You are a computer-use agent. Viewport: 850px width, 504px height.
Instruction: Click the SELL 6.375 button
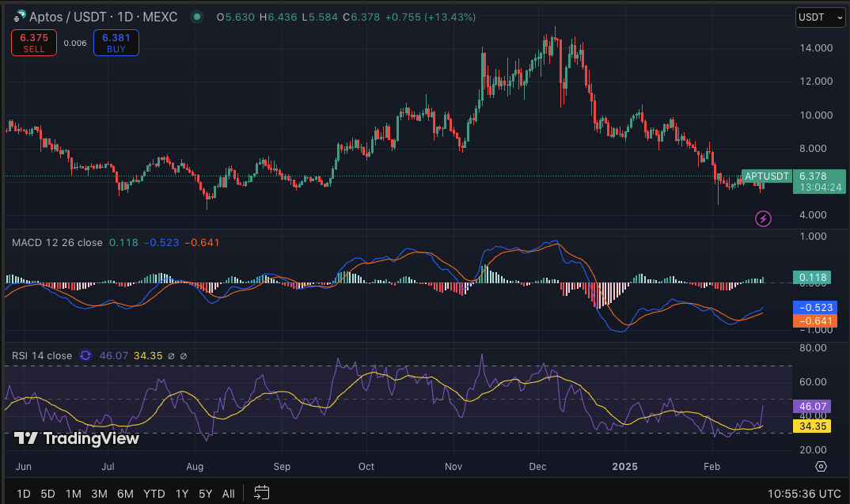(x=34, y=43)
